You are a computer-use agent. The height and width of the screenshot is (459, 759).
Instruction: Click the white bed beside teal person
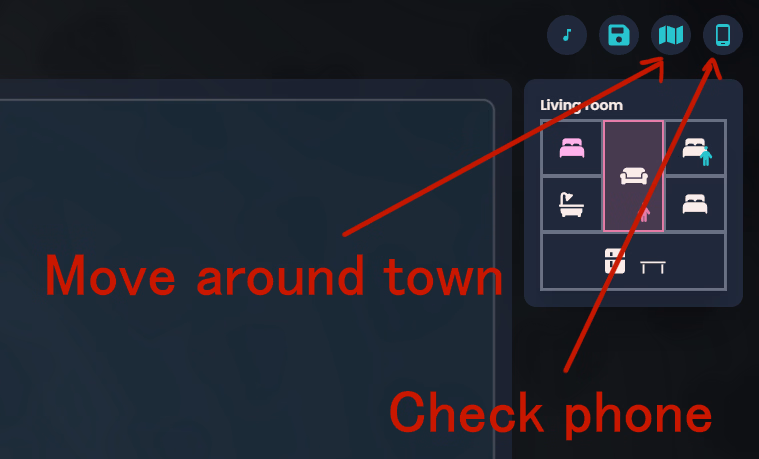pos(694,148)
